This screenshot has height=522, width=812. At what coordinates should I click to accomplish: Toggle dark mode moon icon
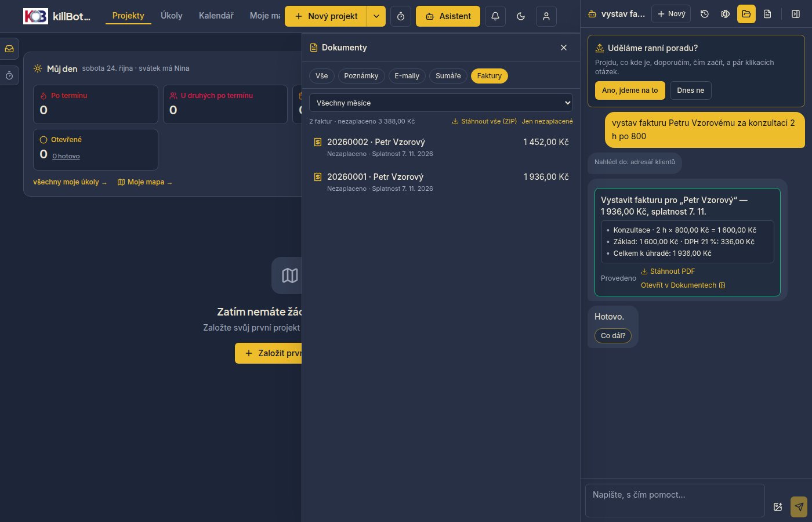pyautogui.click(x=521, y=16)
